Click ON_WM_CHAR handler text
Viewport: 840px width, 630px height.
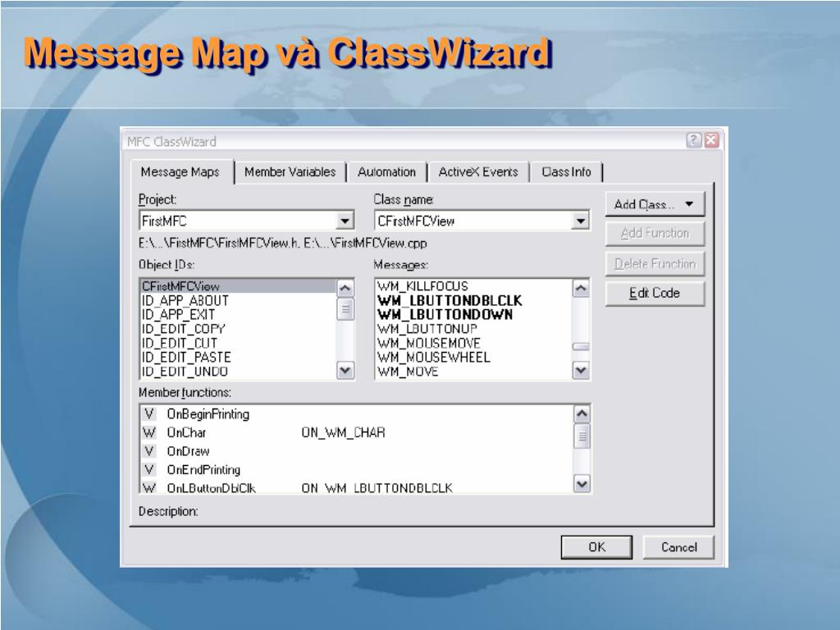point(344,432)
